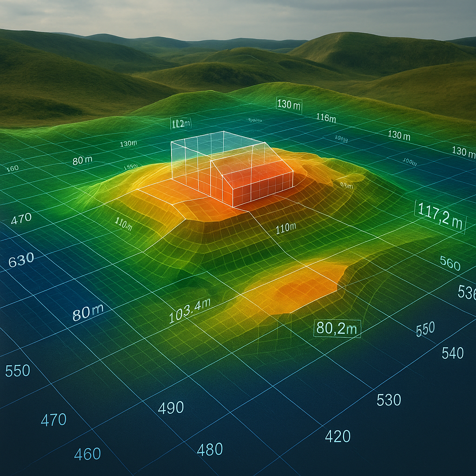The width and height of the screenshot is (476, 476).
Task: Select the boxed 130 m elevation label
Action: pyautogui.click(x=289, y=105)
